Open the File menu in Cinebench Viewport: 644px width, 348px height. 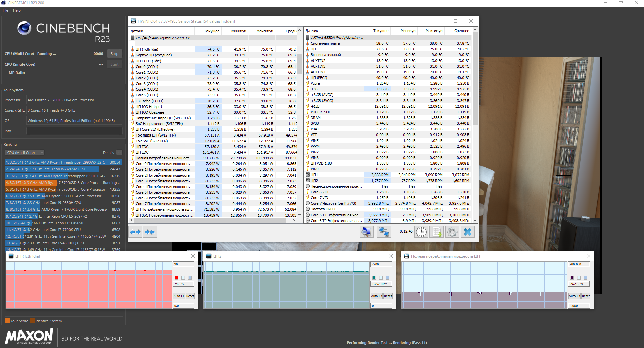[5, 10]
